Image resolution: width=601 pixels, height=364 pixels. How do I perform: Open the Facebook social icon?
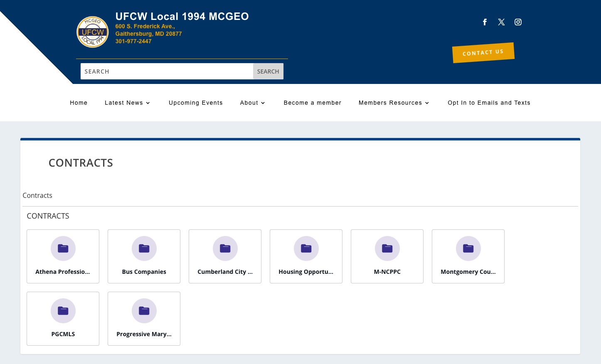[485, 22]
